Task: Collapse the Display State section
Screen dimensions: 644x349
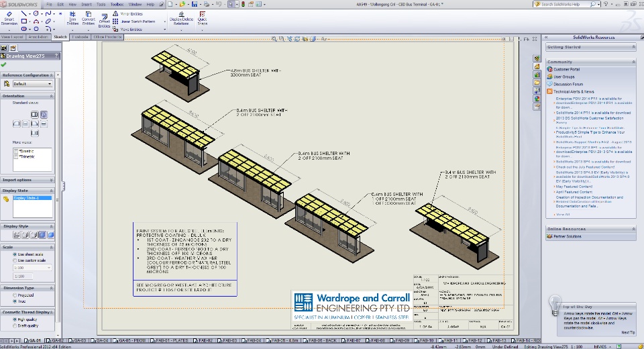Action: pyautogui.click(x=52, y=191)
